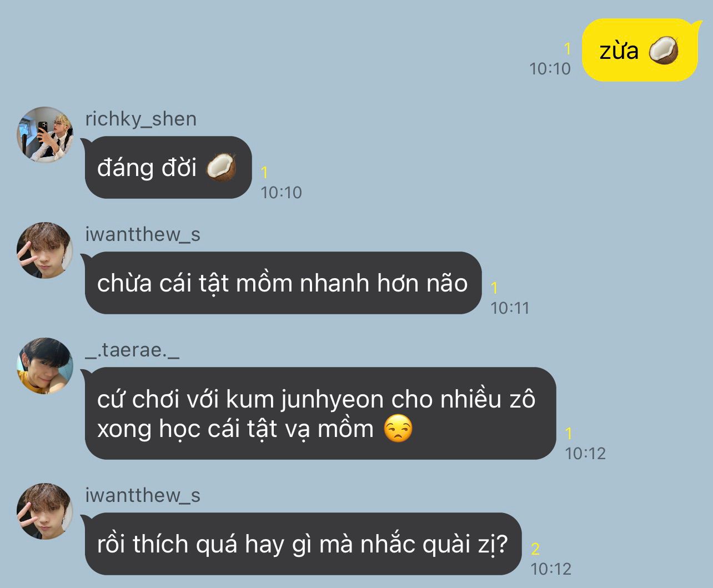Tap the unamused face emoji in taerae's message
Viewport: 713px width, 588px height.
tap(399, 429)
